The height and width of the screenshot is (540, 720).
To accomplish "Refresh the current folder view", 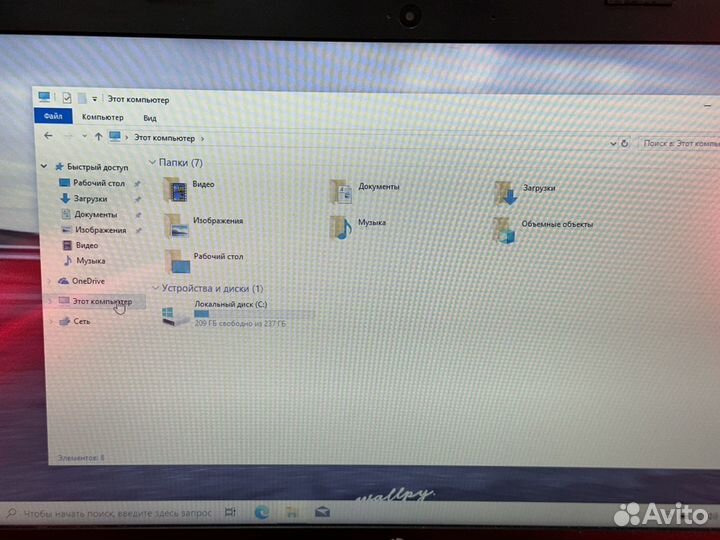I will point(624,143).
